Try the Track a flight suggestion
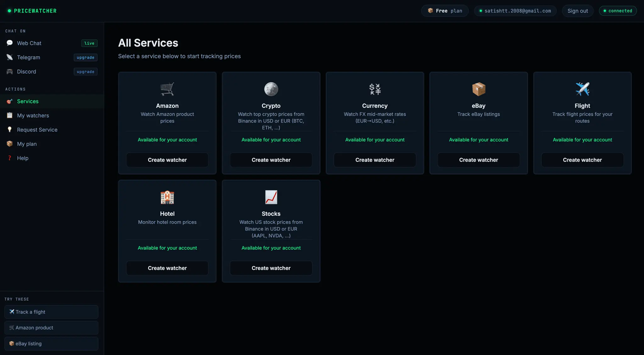The image size is (644, 355). (x=51, y=312)
